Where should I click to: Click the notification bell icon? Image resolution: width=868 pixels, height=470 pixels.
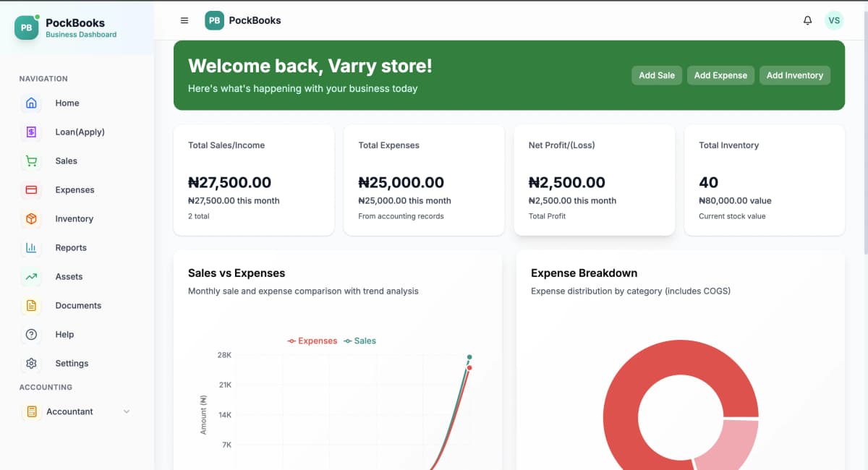808,20
